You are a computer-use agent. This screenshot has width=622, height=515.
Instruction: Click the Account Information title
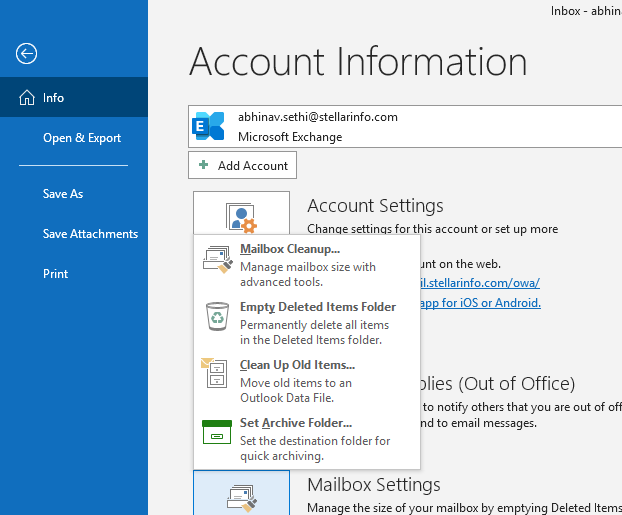358,61
